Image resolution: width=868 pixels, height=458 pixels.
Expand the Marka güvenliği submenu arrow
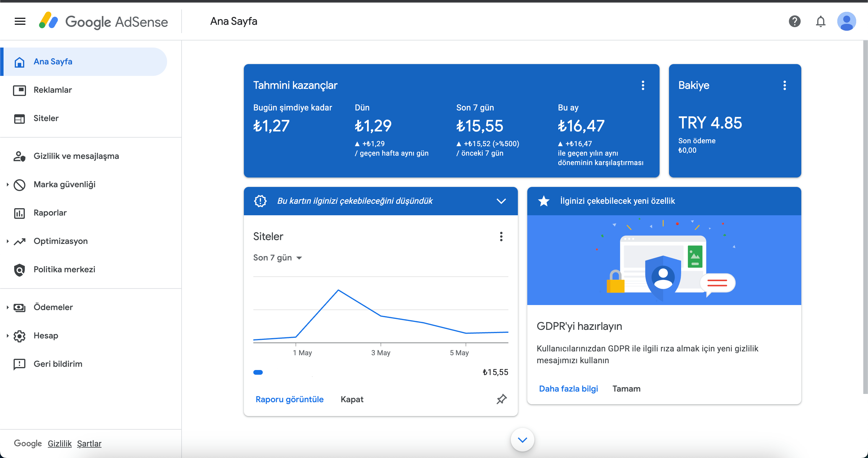pyautogui.click(x=7, y=184)
